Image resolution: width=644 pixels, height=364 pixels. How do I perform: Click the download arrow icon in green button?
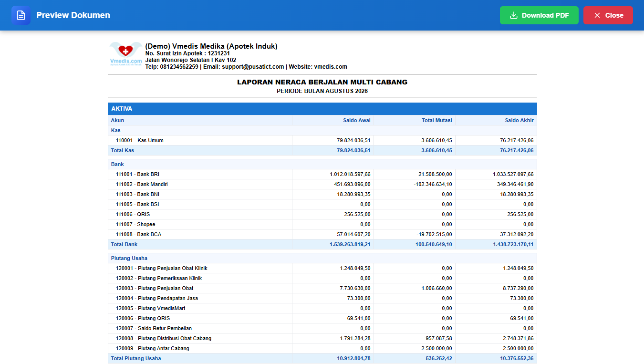pyautogui.click(x=514, y=15)
